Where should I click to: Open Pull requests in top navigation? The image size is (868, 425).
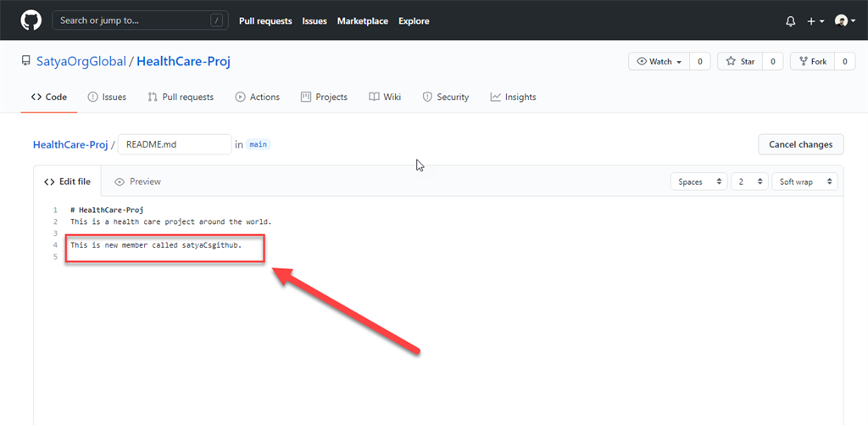265,21
